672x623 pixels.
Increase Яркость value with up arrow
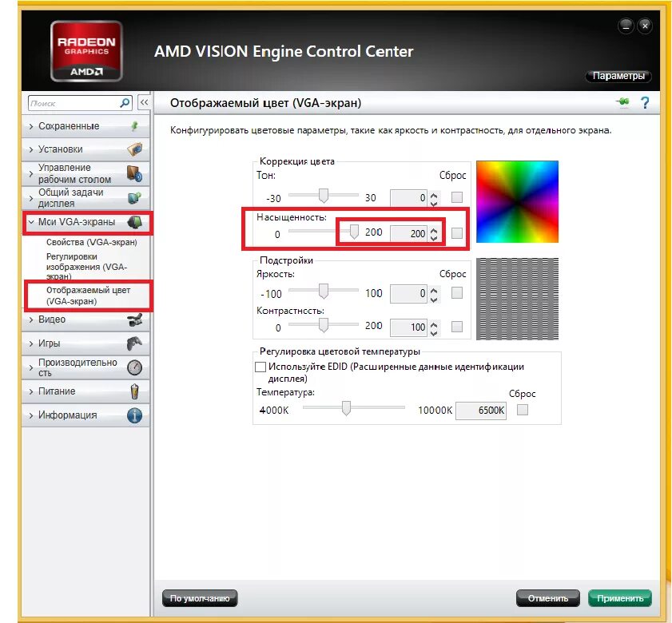tap(434, 290)
